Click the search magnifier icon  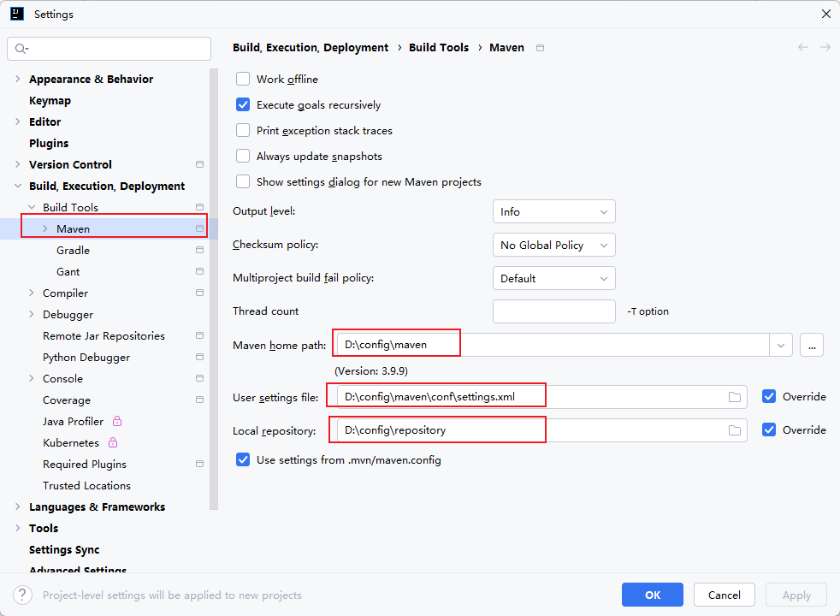coord(21,49)
